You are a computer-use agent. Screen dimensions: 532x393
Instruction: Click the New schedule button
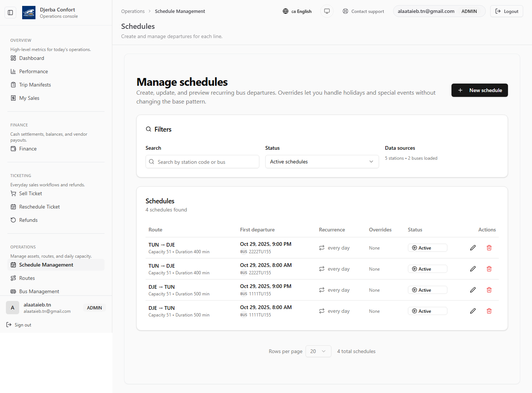click(x=479, y=90)
